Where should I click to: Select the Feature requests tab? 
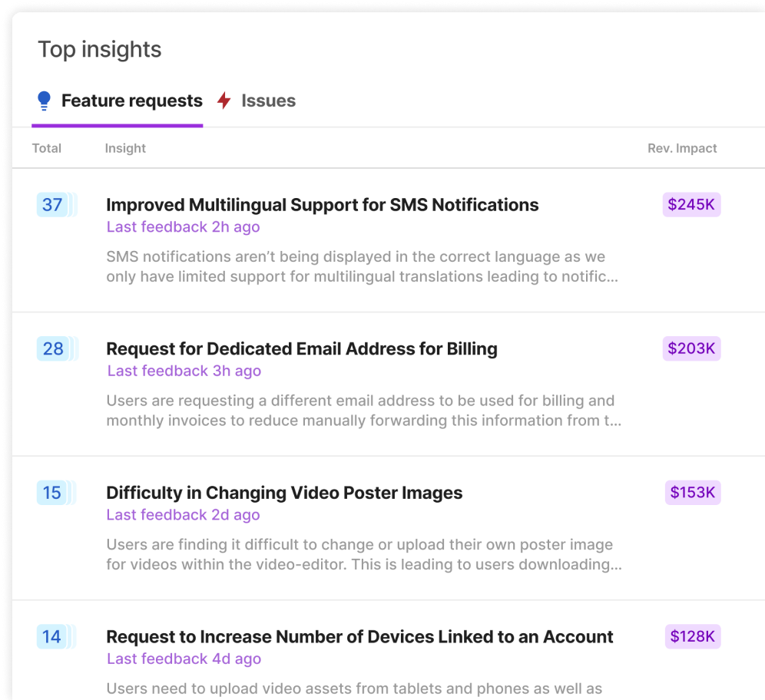(x=132, y=100)
